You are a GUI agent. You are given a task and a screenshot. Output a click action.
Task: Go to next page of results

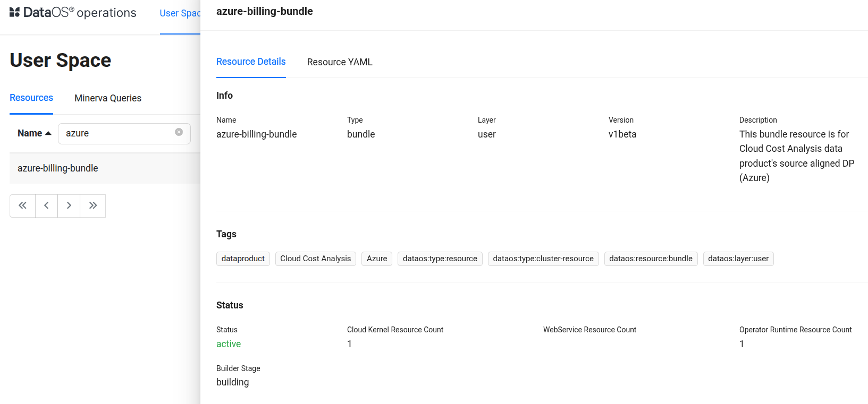[x=69, y=205]
